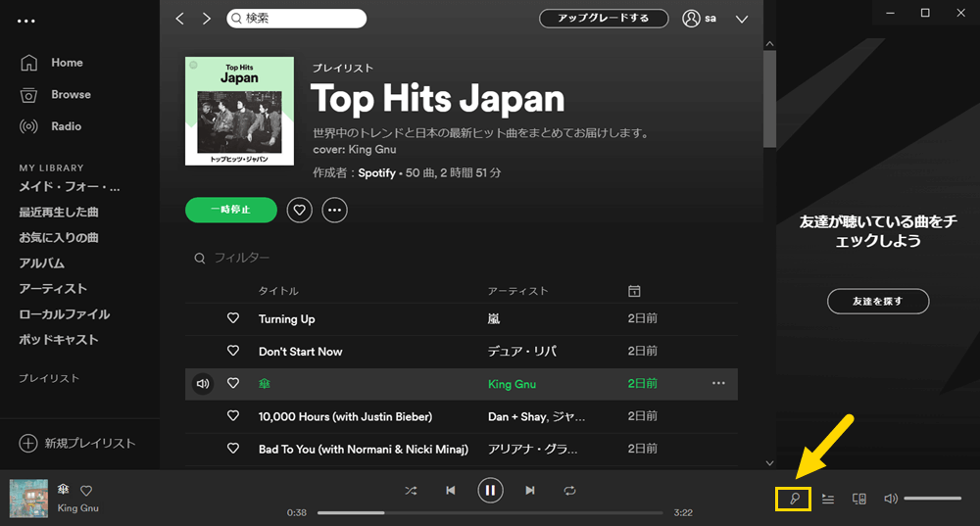
Task: Open connect to a device icon
Action: coord(859,499)
